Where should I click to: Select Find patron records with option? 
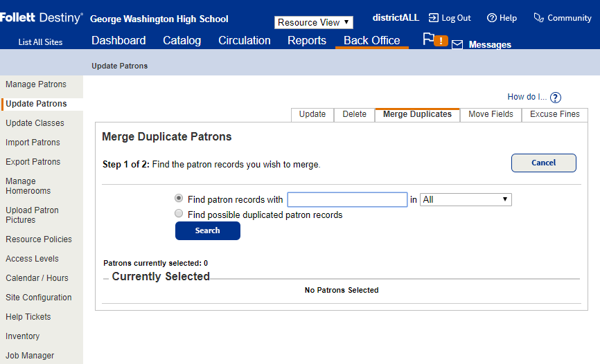[179, 199]
